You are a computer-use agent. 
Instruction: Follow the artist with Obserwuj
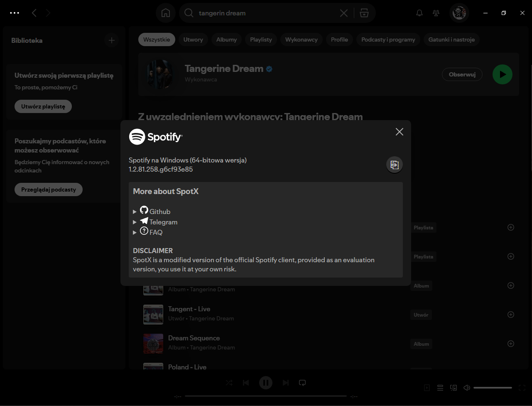point(462,74)
